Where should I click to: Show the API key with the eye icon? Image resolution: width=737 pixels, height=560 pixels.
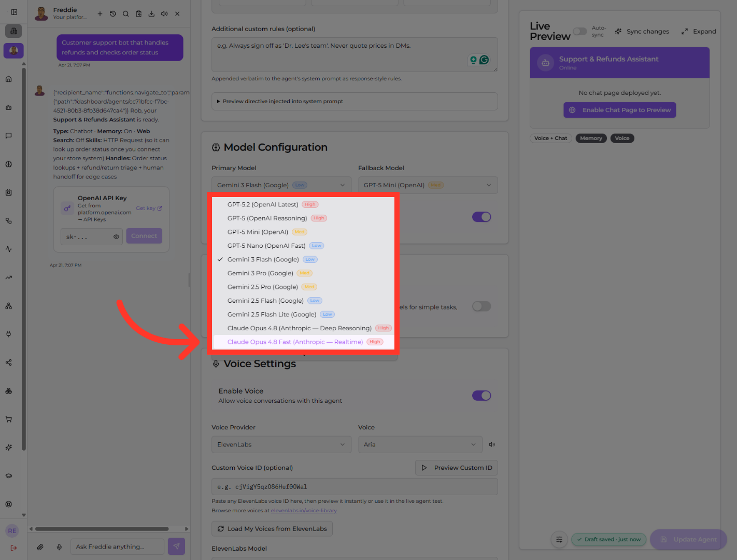pos(117,236)
